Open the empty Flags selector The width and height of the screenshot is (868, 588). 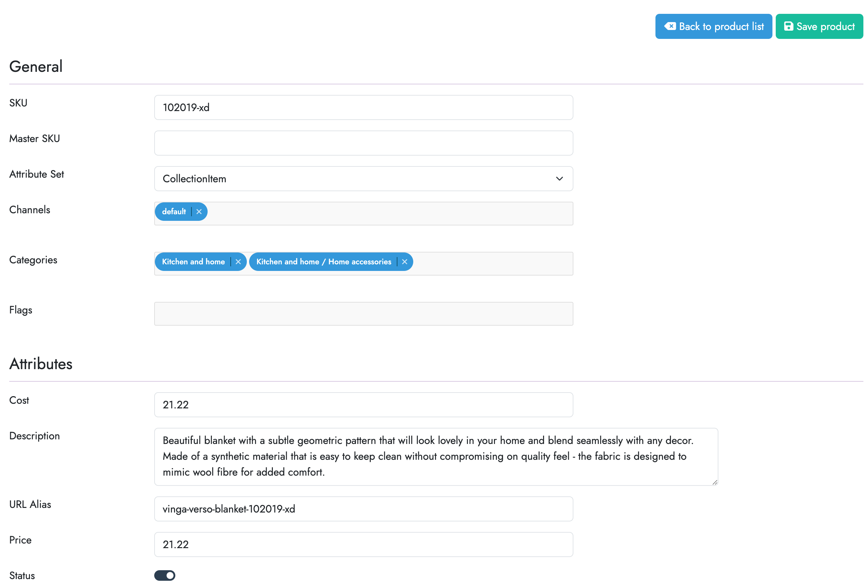[x=363, y=314]
